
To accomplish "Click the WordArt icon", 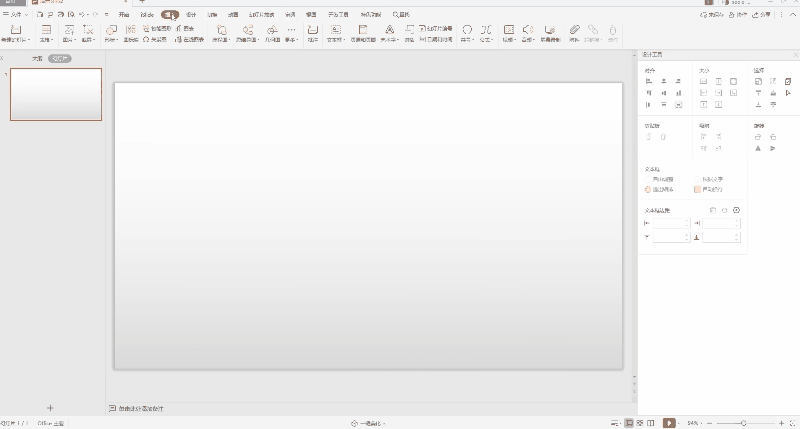I will (x=389, y=30).
